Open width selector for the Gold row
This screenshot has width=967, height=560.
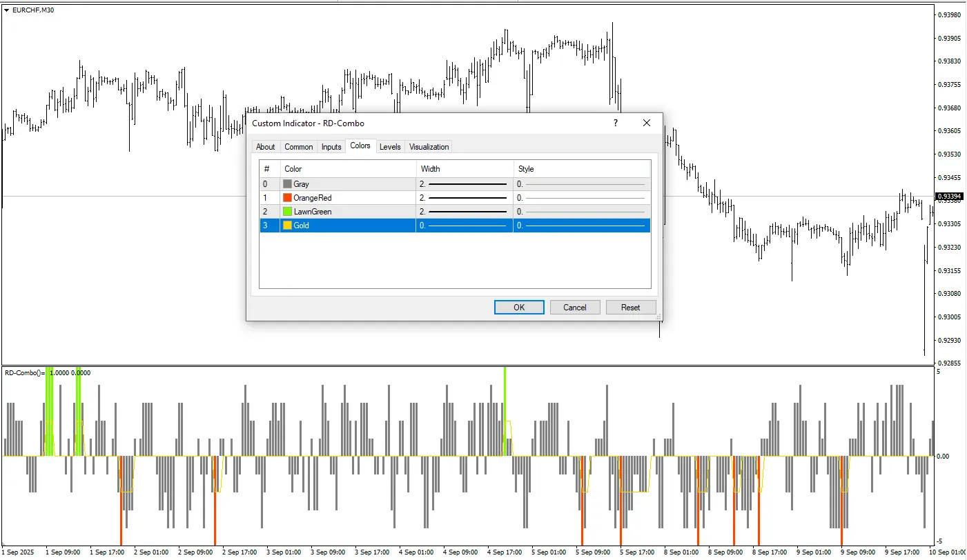coord(464,226)
